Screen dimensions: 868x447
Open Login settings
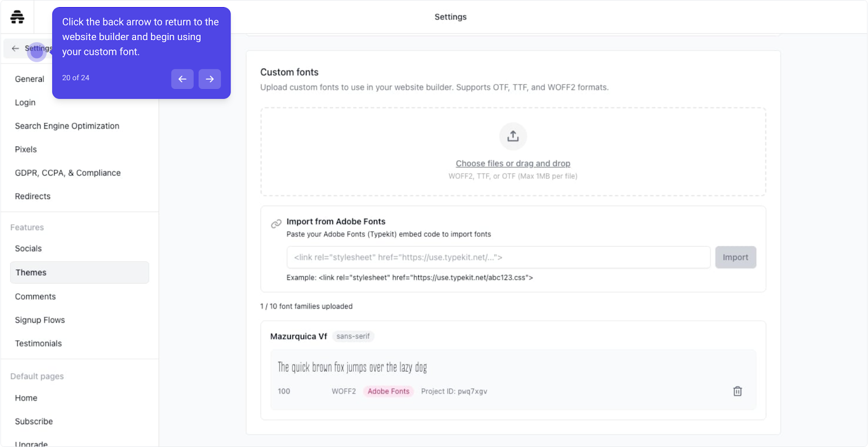[x=25, y=103]
